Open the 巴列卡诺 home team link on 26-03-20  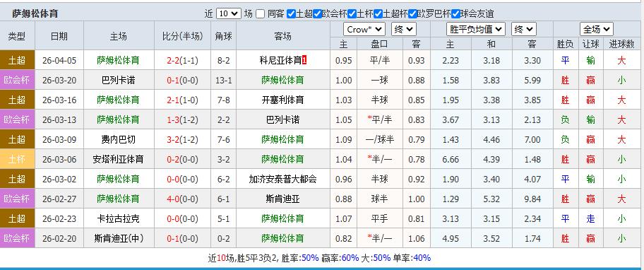[119, 80]
